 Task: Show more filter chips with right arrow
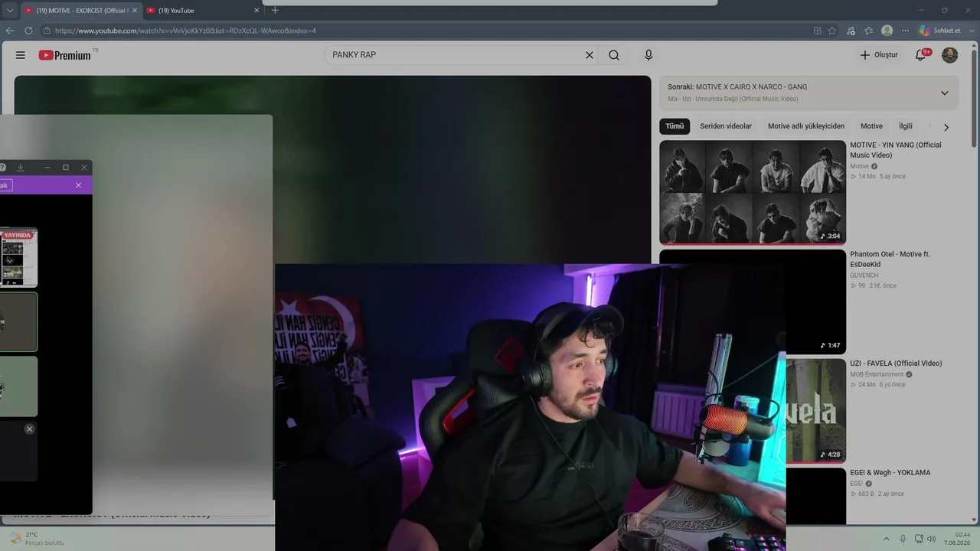pos(946,127)
